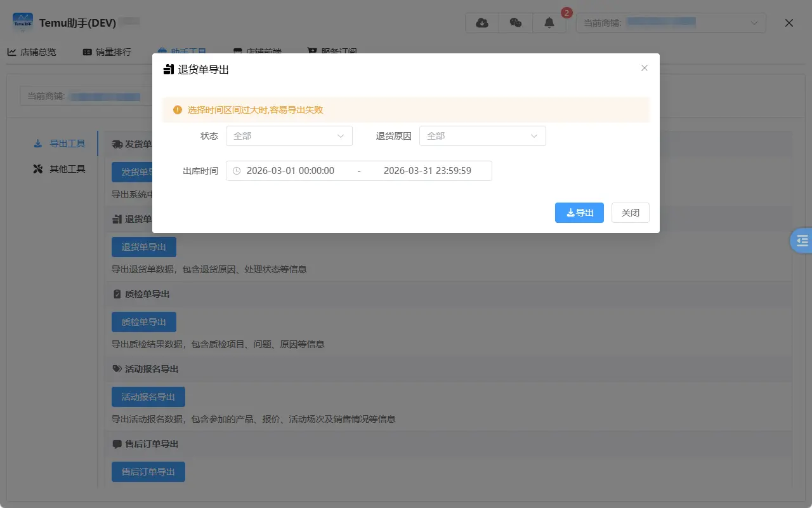Check notifications via the bell icon
812x508 pixels.
[x=549, y=23]
